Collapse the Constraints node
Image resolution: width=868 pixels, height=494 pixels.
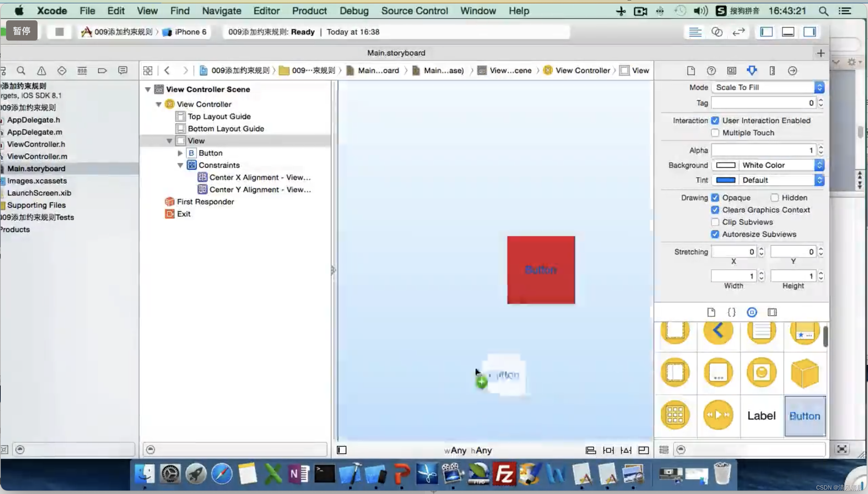[180, 165]
